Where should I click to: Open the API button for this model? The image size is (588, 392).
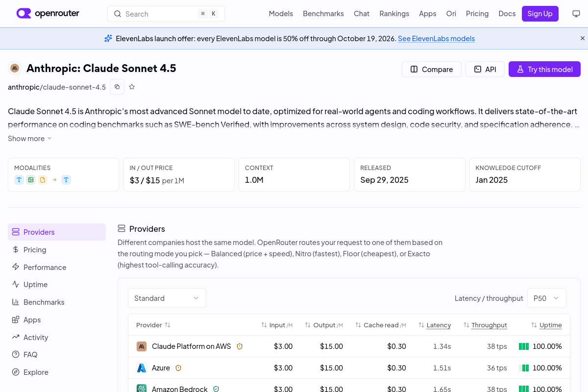pyautogui.click(x=485, y=69)
